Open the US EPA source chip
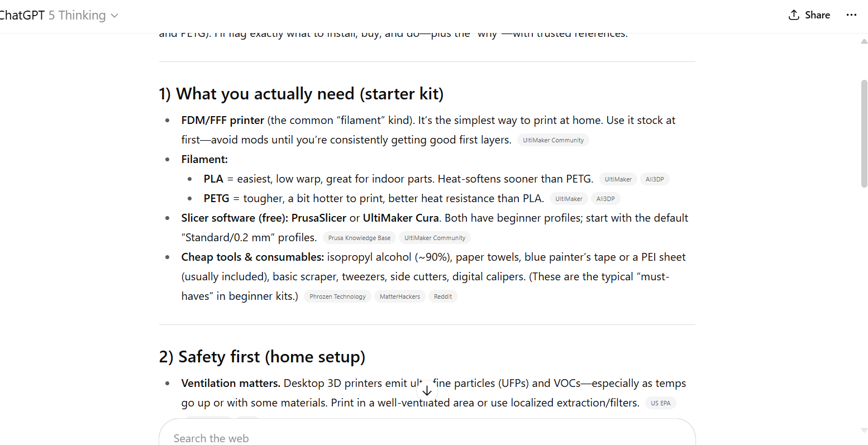The image size is (868, 445). (x=661, y=403)
